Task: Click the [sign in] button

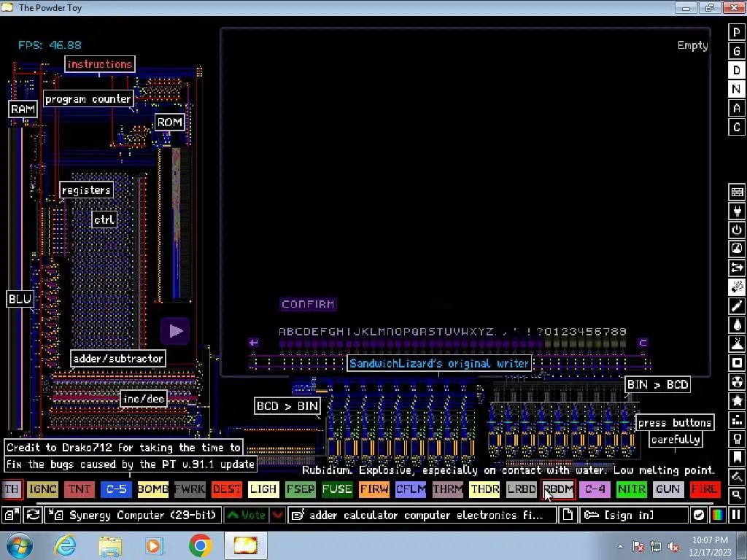Action: [634, 515]
